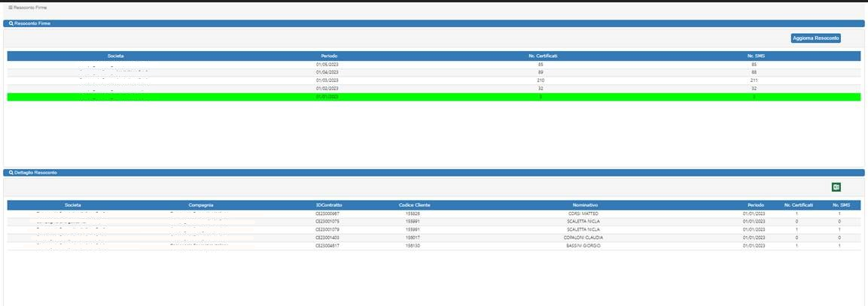Click the period cell in CORSI MATTEO row
Viewport: 868px width, 306px height.
click(x=754, y=214)
